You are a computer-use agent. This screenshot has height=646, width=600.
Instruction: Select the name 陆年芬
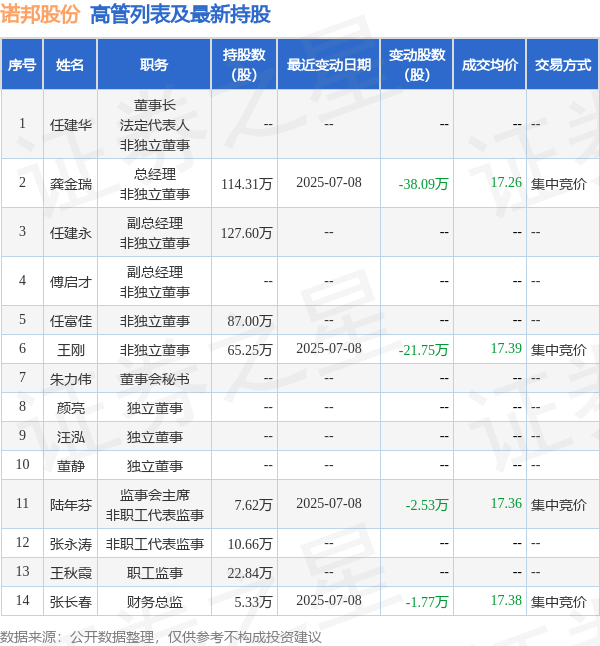[x=70, y=505]
